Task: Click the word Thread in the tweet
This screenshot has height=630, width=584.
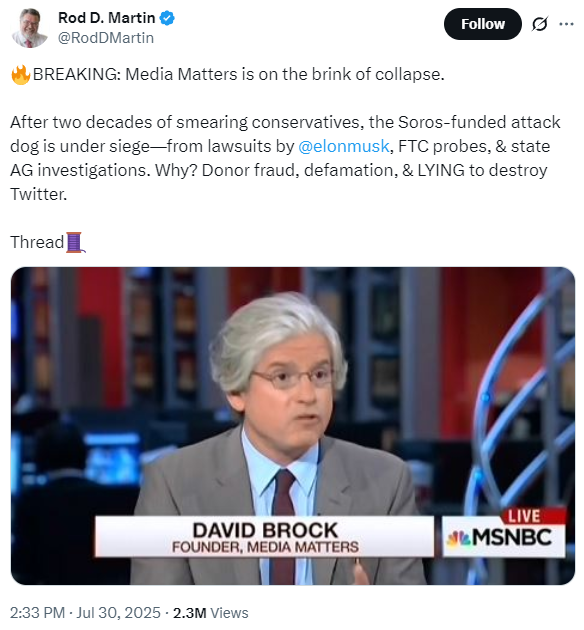Action: pyautogui.click(x=37, y=242)
